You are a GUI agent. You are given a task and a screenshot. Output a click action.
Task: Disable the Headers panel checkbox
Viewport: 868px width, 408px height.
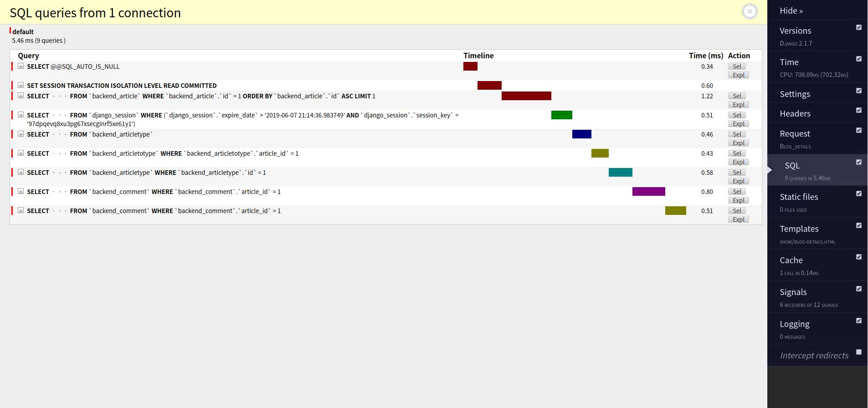(859, 110)
